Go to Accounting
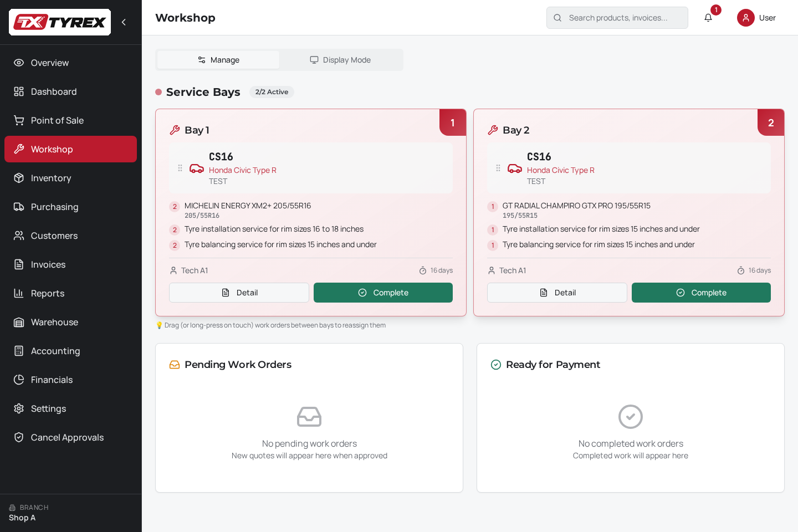This screenshot has width=798, height=532. click(x=70, y=351)
